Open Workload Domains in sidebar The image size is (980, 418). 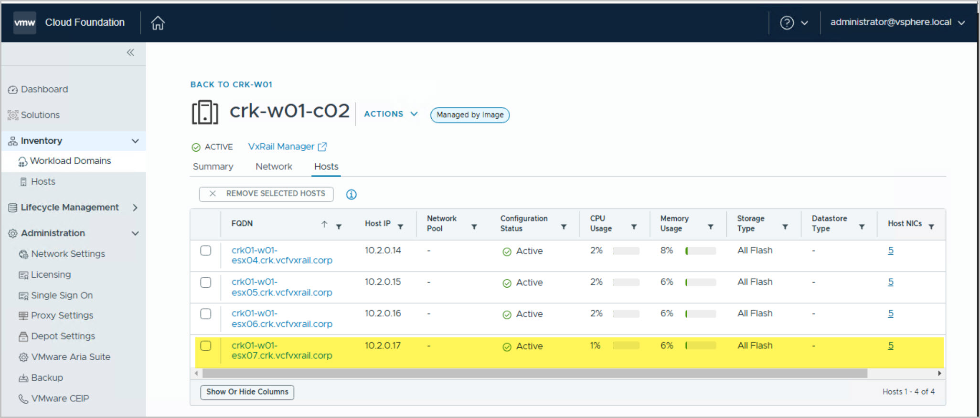(70, 161)
